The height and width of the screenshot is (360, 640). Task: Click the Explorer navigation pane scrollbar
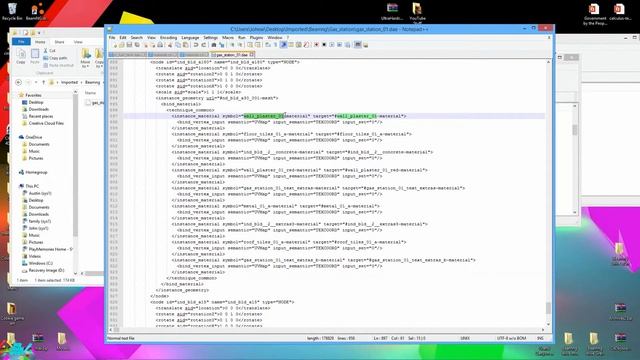[75, 165]
